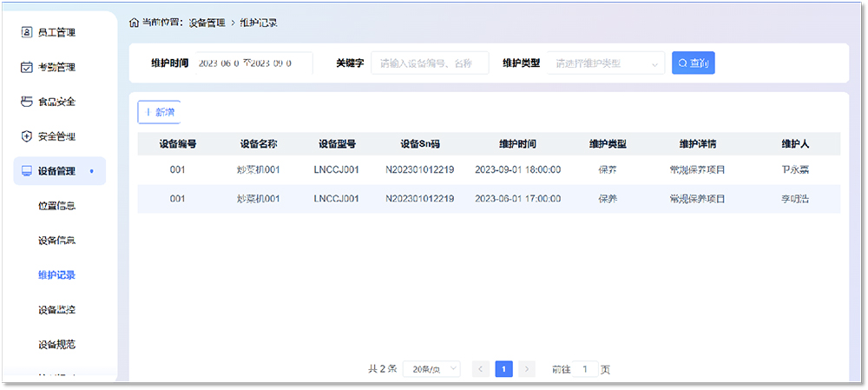868x390 pixels.
Task: Select 维护记录 submenu item
Action: (x=57, y=275)
